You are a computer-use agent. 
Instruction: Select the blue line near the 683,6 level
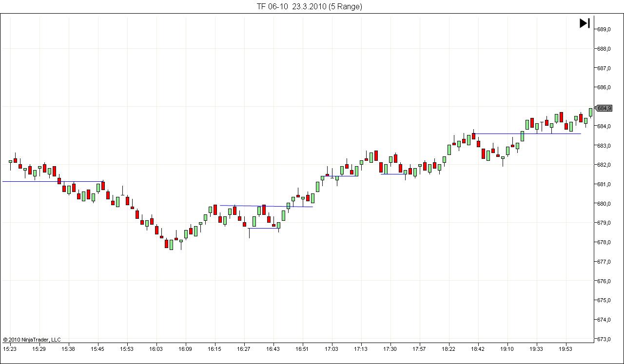tap(527, 134)
